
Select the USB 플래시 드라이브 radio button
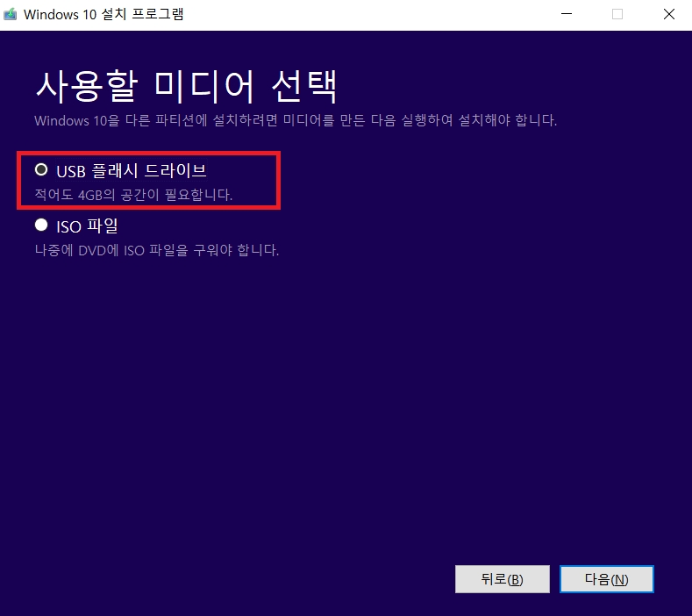pos(41,169)
